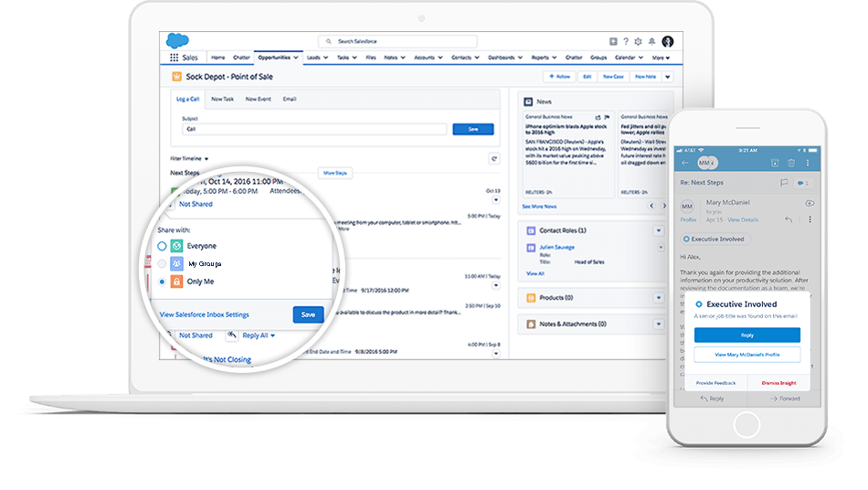Tap the flag icon beside Re: Next Steps
Screen dimensions: 868x490
[x=784, y=183]
